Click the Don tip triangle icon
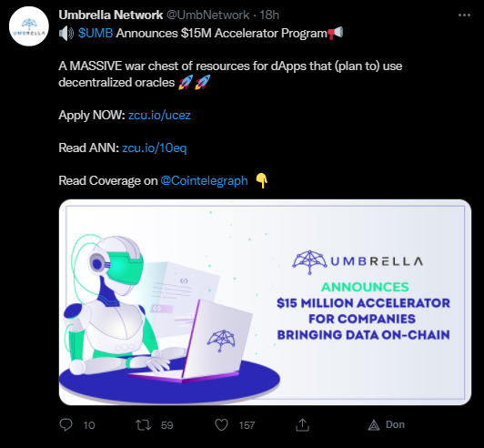The image size is (484, 448). [x=374, y=425]
